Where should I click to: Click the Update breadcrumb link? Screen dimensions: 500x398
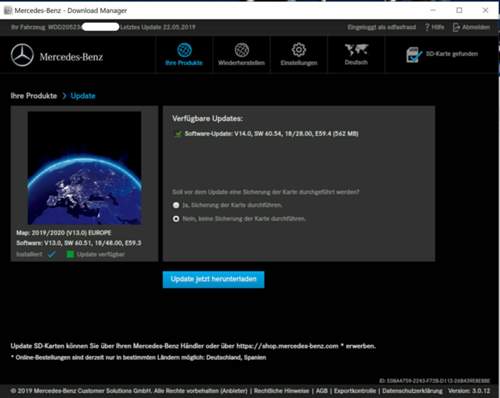click(x=83, y=96)
